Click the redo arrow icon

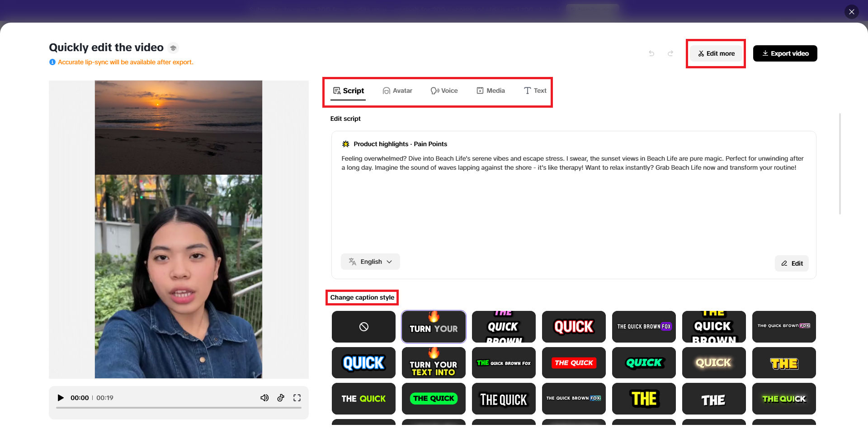pyautogui.click(x=670, y=53)
